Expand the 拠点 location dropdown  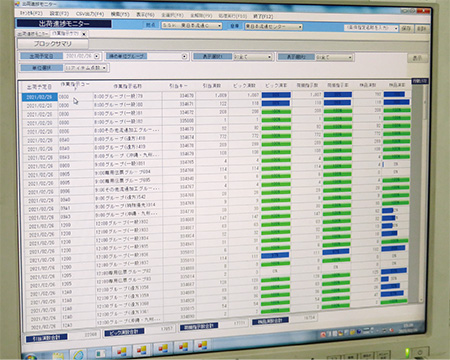[219, 26]
